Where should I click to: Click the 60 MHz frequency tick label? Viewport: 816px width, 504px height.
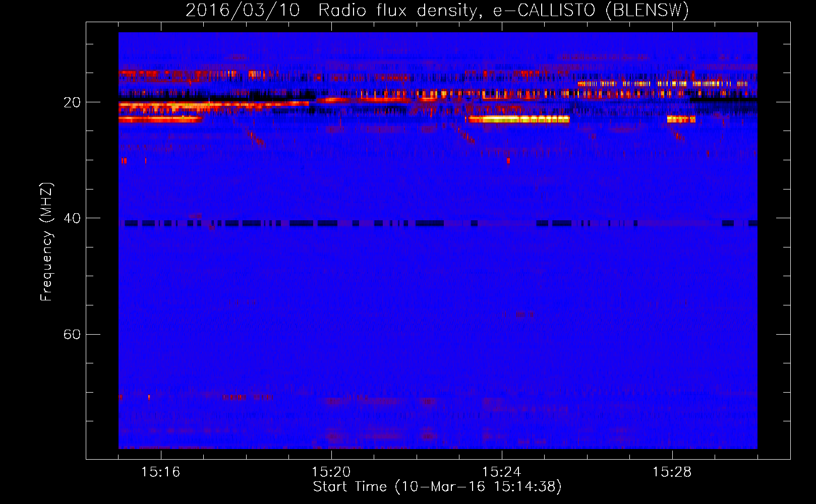pos(72,334)
